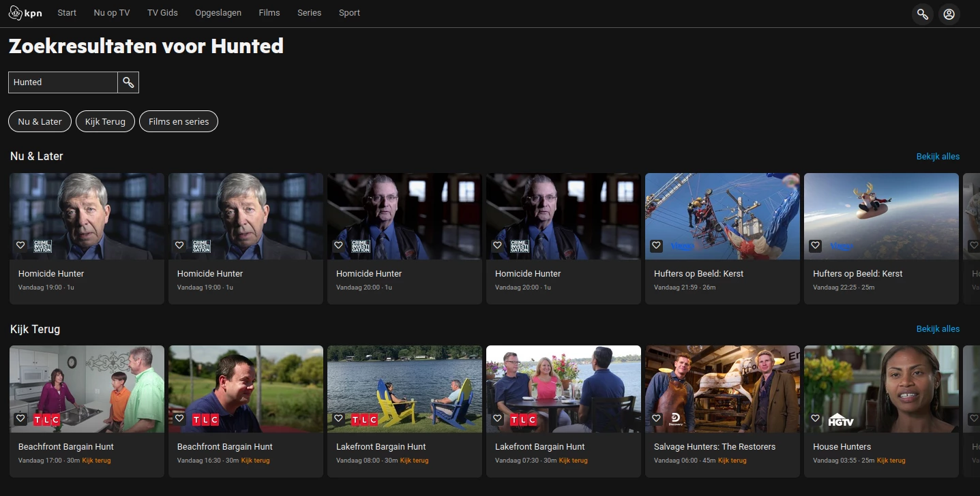Open Nu op TV in the navigation
Screen dimensions: 980x496
click(x=112, y=13)
